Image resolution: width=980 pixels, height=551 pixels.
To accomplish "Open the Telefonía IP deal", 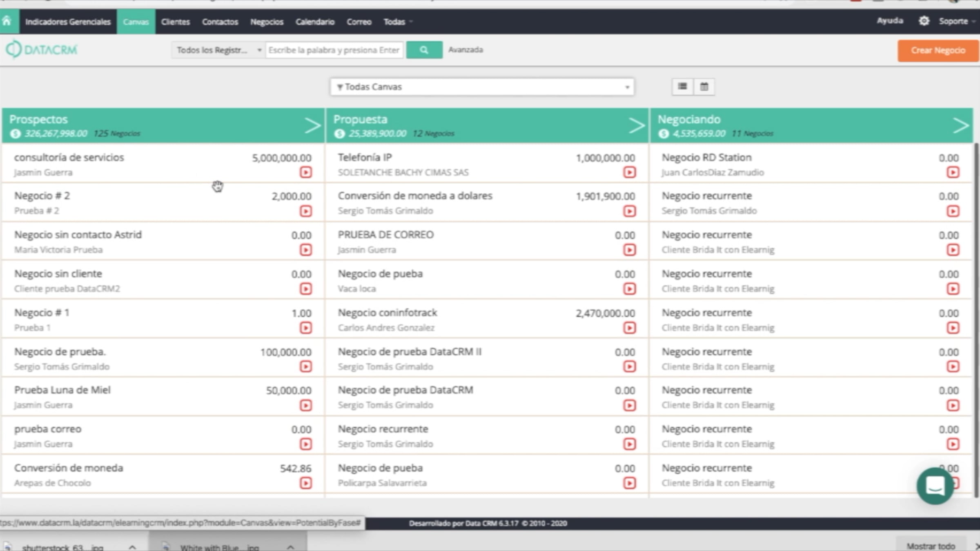I will click(x=365, y=158).
